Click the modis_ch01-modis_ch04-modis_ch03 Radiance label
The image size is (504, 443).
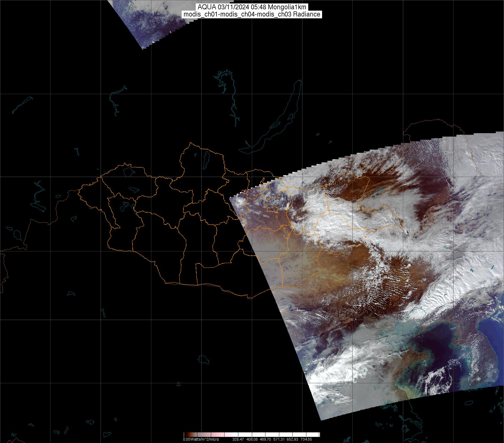(252, 14)
